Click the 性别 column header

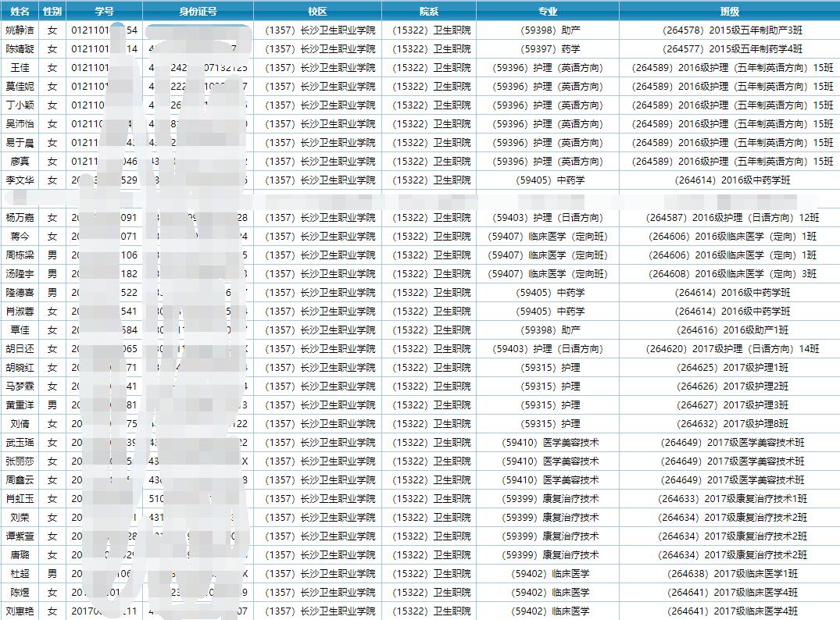pyautogui.click(x=52, y=11)
